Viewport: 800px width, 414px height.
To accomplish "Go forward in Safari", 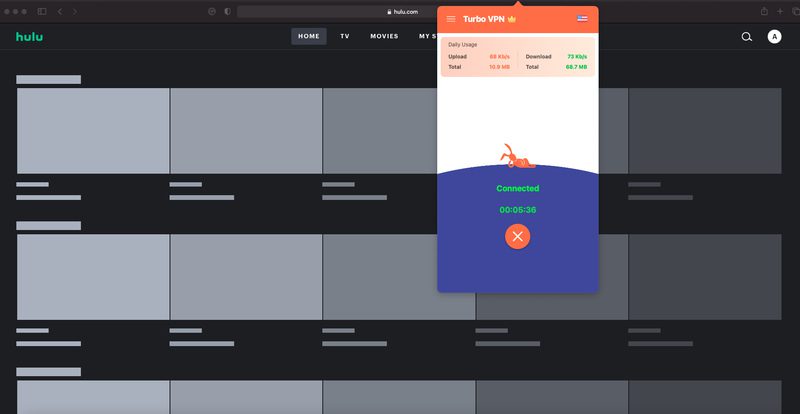I will (75, 11).
